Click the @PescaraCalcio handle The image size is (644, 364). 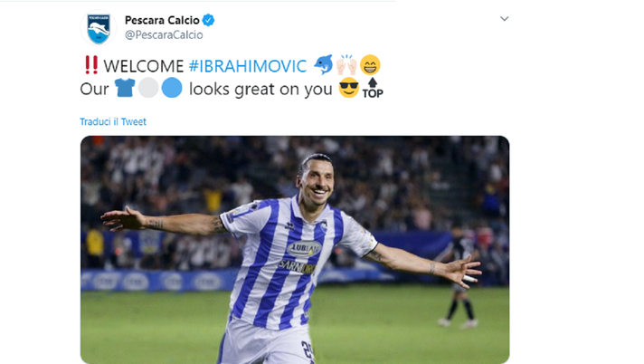pyautogui.click(x=164, y=35)
